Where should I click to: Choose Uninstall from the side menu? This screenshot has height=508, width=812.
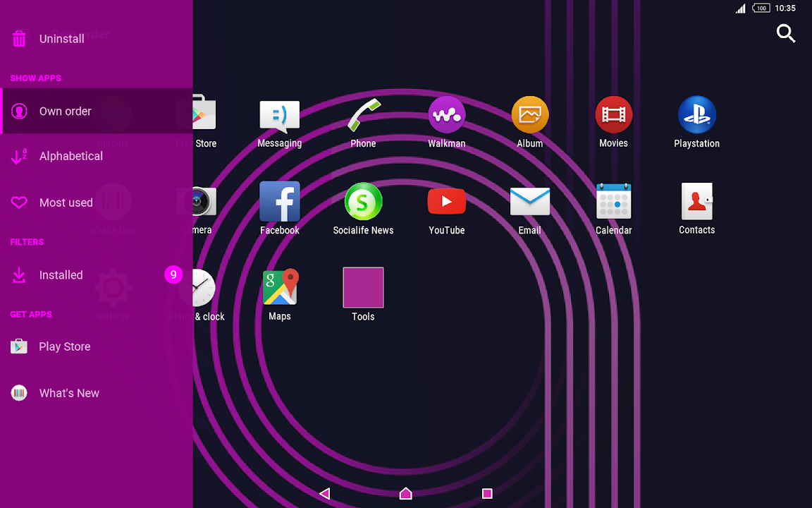click(61, 40)
